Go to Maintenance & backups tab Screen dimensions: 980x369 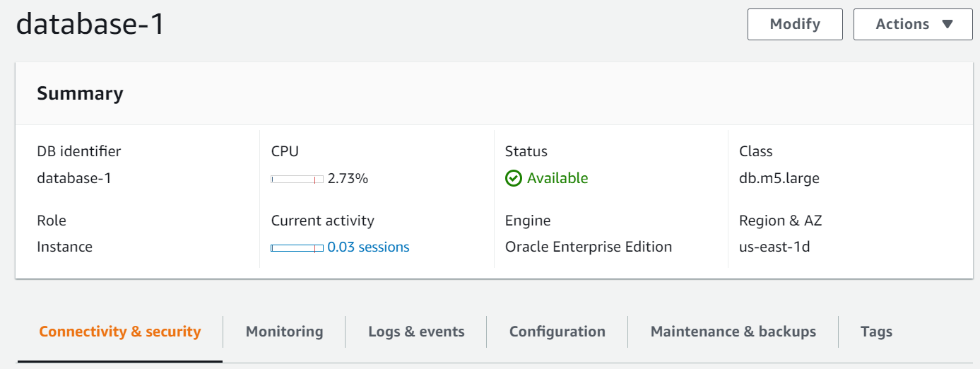pos(733,332)
